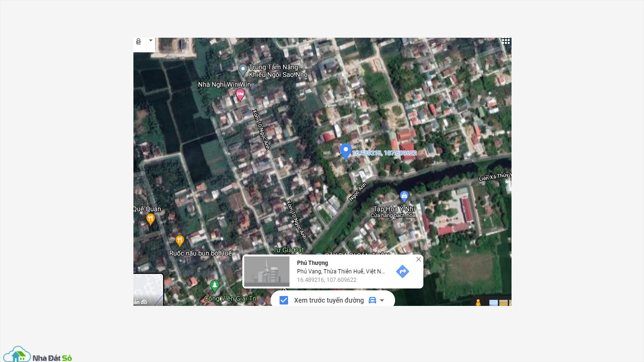Click the Nhà Đất Số logo
Viewport: 644px width, 362px height.
pyautogui.click(x=37, y=354)
